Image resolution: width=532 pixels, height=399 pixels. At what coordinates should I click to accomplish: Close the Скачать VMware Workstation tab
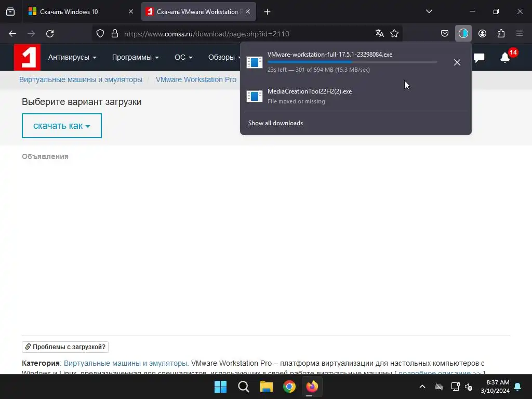[248, 11]
